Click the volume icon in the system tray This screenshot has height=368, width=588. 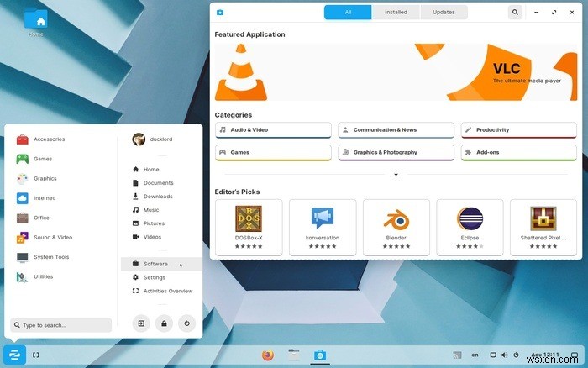504,355
